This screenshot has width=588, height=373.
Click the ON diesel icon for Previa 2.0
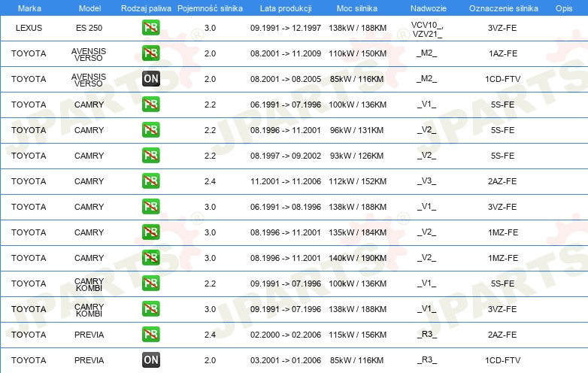[x=150, y=360]
